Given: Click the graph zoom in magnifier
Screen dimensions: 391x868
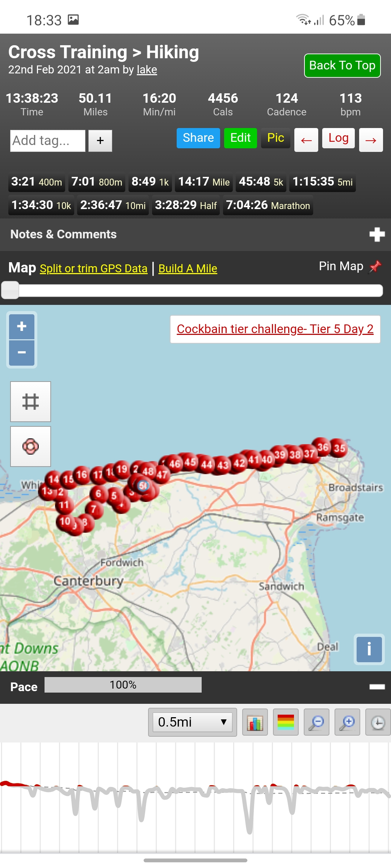Looking at the screenshot, I should point(347,722).
